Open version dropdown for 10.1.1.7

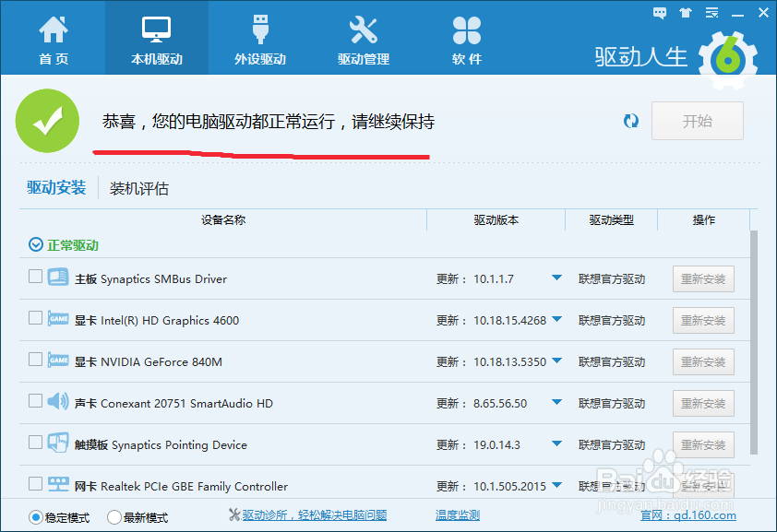click(x=556, y=278)
